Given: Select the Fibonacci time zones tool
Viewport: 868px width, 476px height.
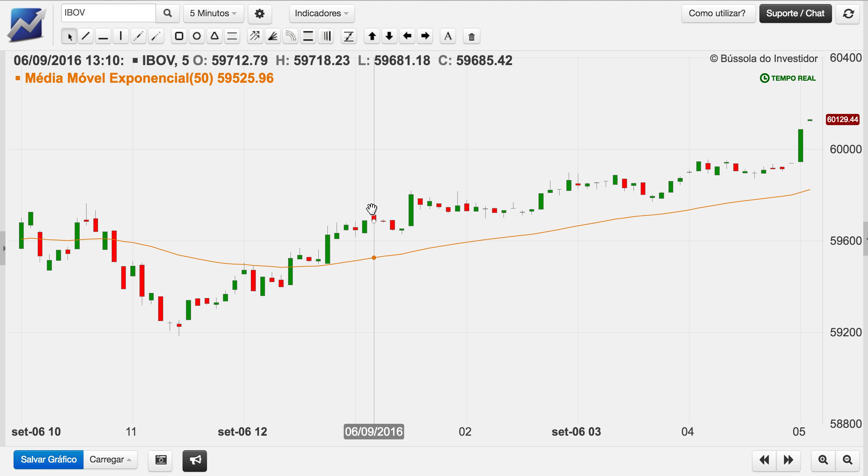Looking at the screenshot, I should [326, 36].
